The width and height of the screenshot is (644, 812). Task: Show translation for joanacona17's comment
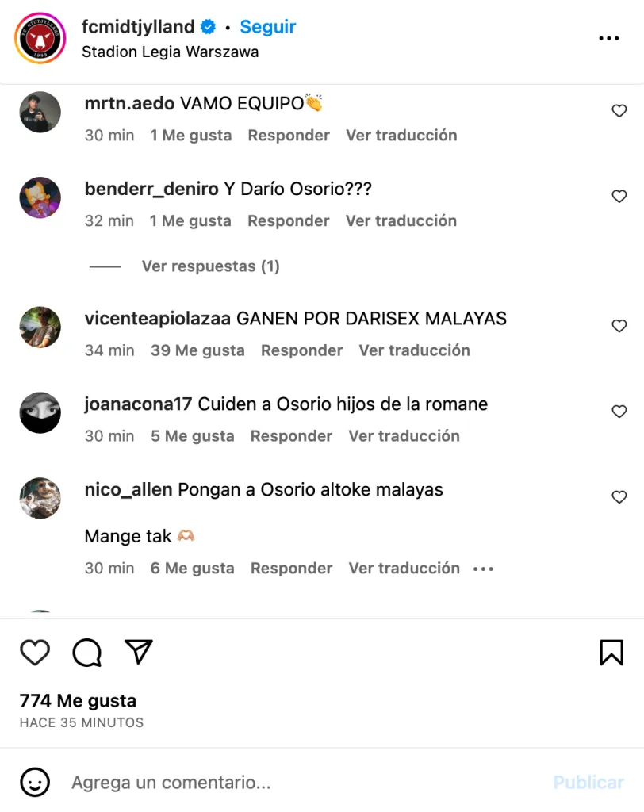404,436
